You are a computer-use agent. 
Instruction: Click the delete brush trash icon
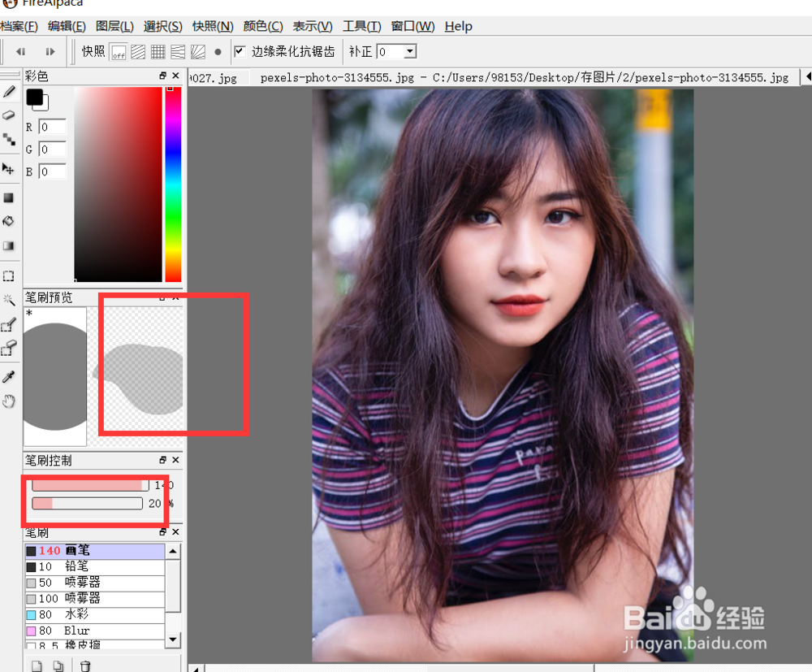pos(85,665)
